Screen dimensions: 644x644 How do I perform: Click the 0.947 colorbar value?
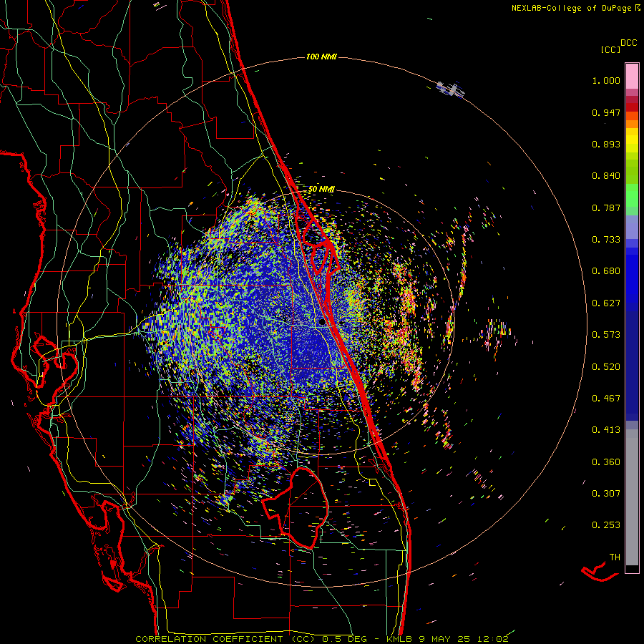point(606,112)
